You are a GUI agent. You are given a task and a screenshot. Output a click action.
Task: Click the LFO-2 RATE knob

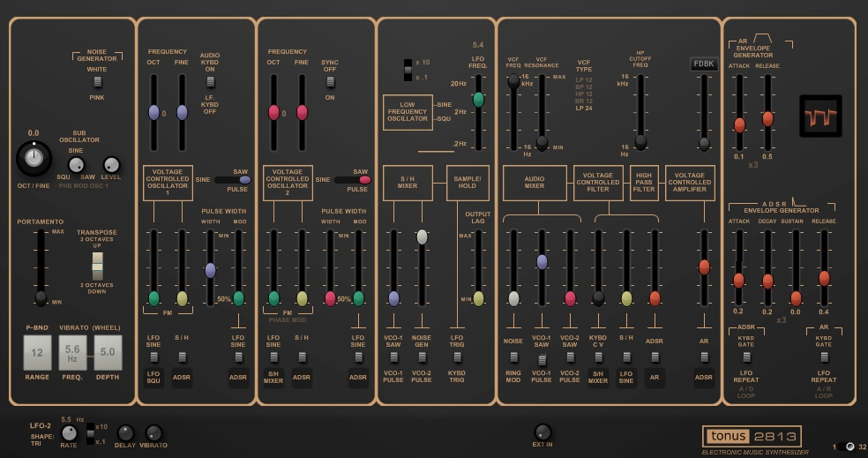click(69, 432)
